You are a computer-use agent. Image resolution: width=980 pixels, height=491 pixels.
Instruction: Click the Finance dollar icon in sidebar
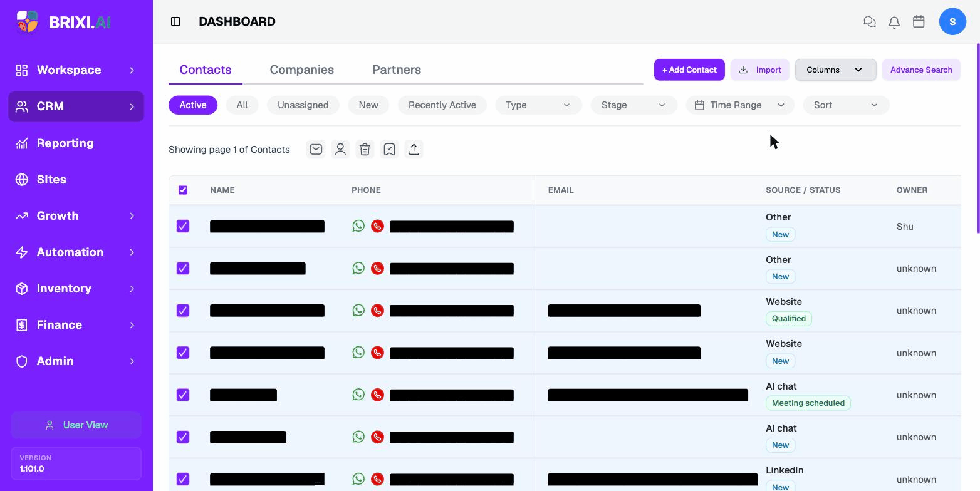pos(22,325)
